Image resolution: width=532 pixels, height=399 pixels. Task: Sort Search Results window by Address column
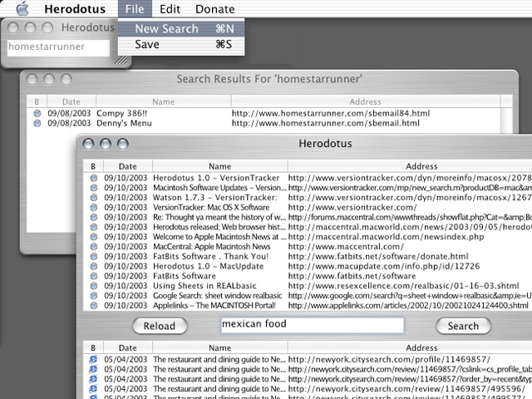[366, 101]
